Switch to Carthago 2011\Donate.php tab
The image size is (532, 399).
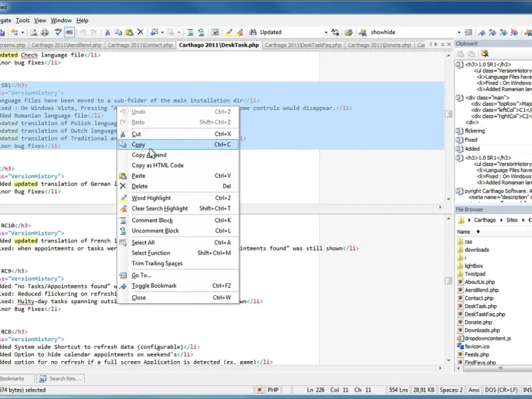pos(379,45)
